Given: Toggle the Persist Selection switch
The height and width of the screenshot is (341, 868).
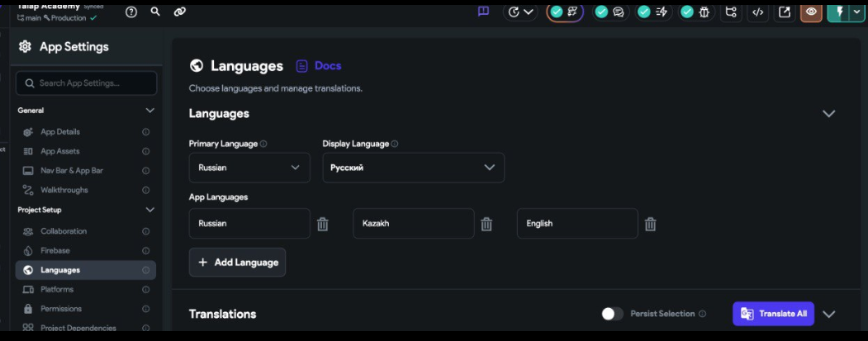Looking at the screenshot, I should (x=612, y=314).
